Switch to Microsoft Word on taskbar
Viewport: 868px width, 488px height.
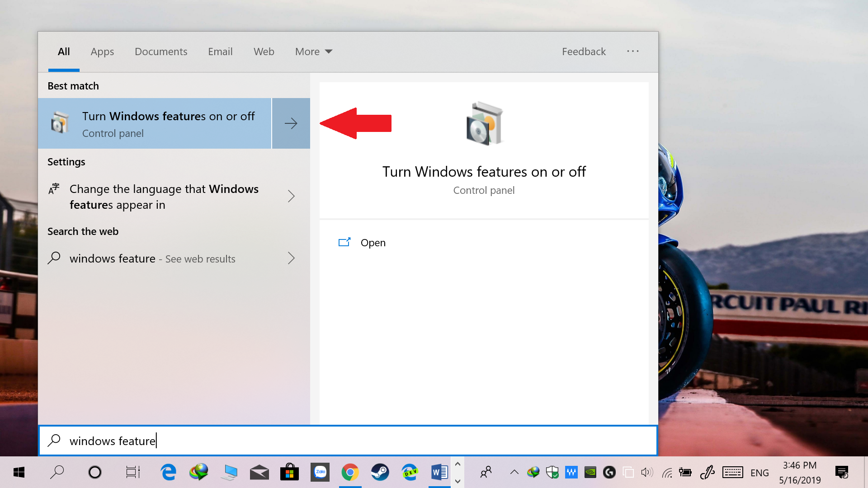pyautogui.click(x=439, y=473)
